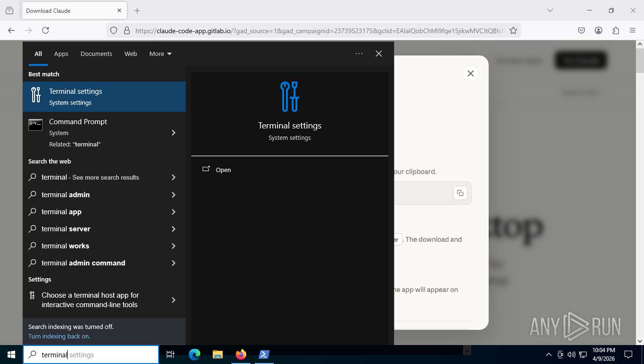Expand the 'terminal server' suggestion arrow
The width and height of the screenshot is (644, 364).
[173, 229]
